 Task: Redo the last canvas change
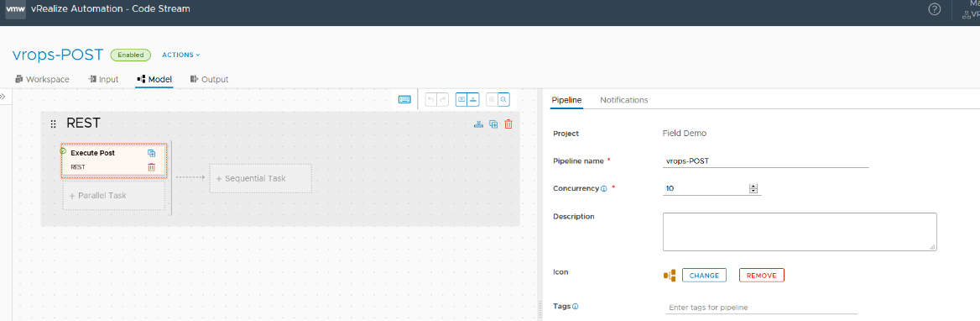(x=442, y=99)
